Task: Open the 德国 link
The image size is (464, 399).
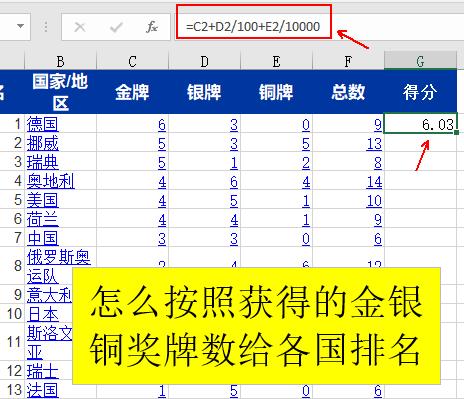Action: (x=42, y=124)
